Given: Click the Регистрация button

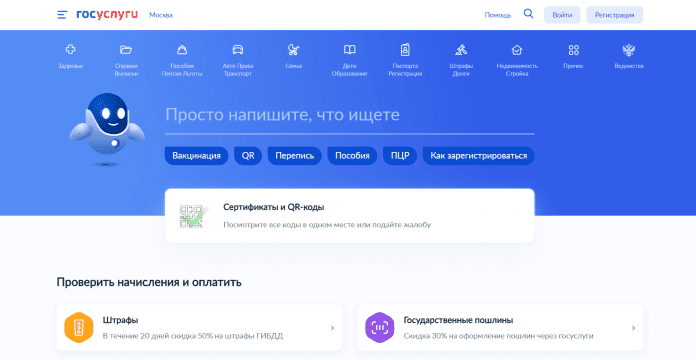Looking at the screenshot, I should coord(614,15).
